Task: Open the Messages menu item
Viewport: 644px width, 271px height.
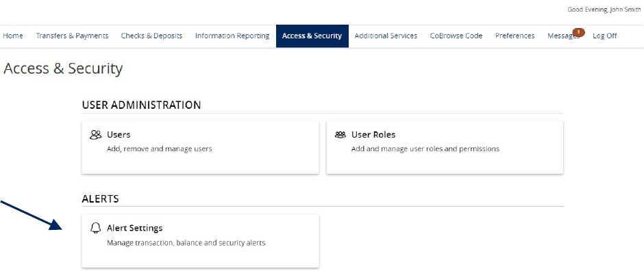Action: tap(562, 36)
